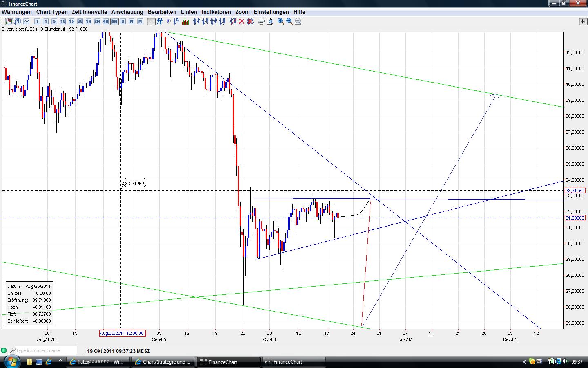Click the 33,31959 crosshair price callout
588x368 pixels.
(x=135, y=184)
